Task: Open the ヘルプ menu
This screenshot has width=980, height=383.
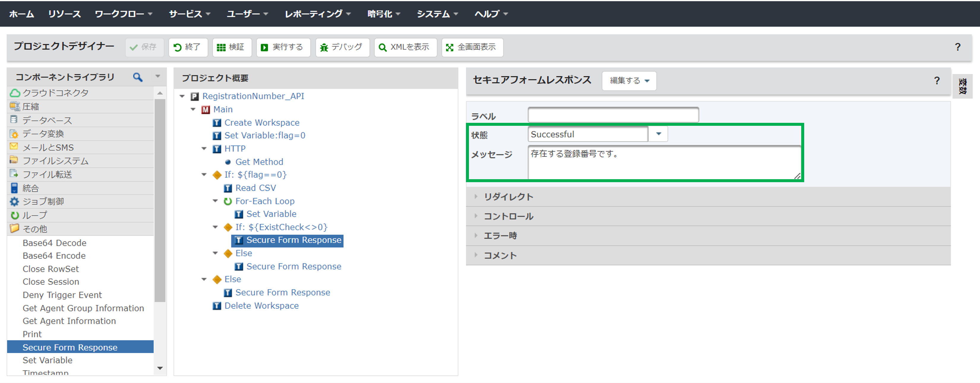Action: 491,14
